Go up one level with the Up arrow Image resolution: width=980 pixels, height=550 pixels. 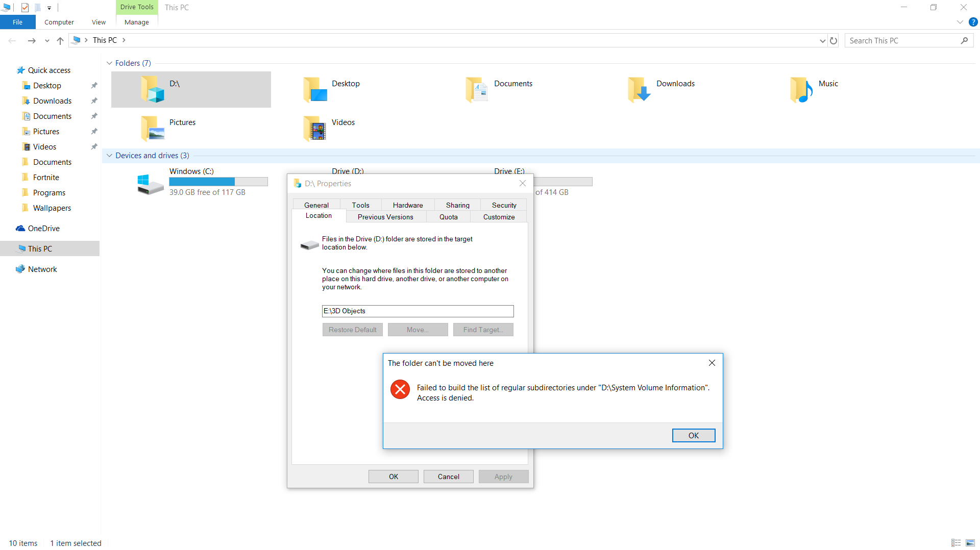pos(60,40)
